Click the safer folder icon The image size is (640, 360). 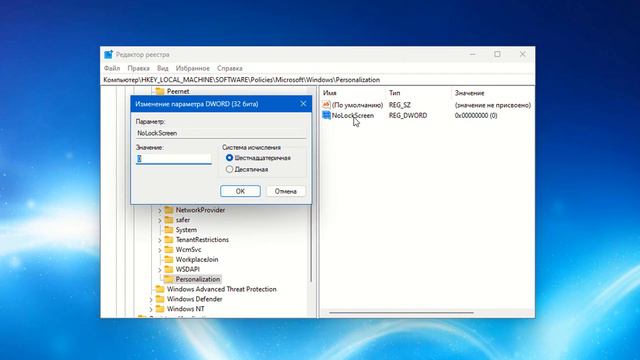point(169,220)
